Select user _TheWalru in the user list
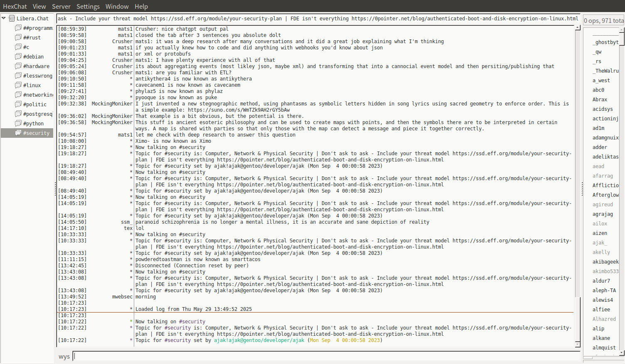Viewport: 625px width, 364px height. pos(605,71)
